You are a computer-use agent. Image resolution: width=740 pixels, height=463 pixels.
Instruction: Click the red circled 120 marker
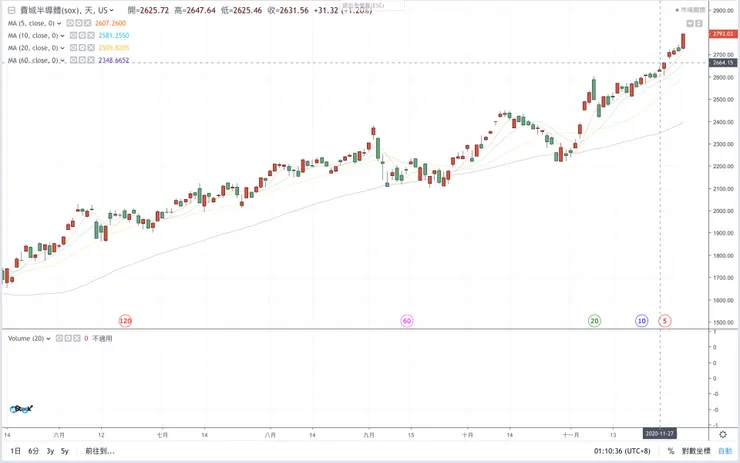coord(125,321)
